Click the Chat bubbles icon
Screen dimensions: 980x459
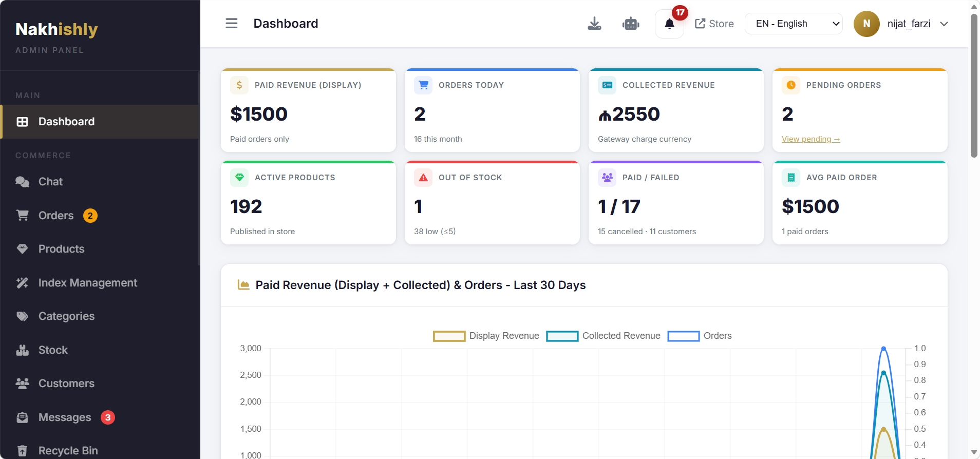[22, 182]
